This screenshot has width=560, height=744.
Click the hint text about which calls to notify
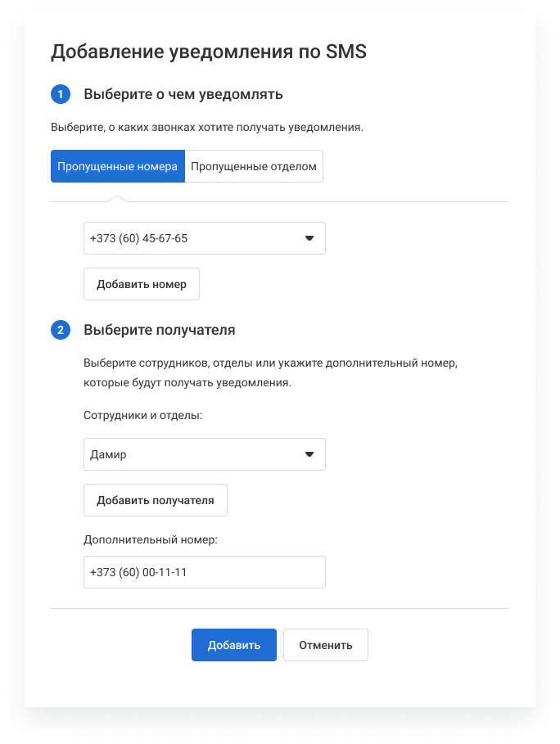pyautogui.click(x=206, y=128)
